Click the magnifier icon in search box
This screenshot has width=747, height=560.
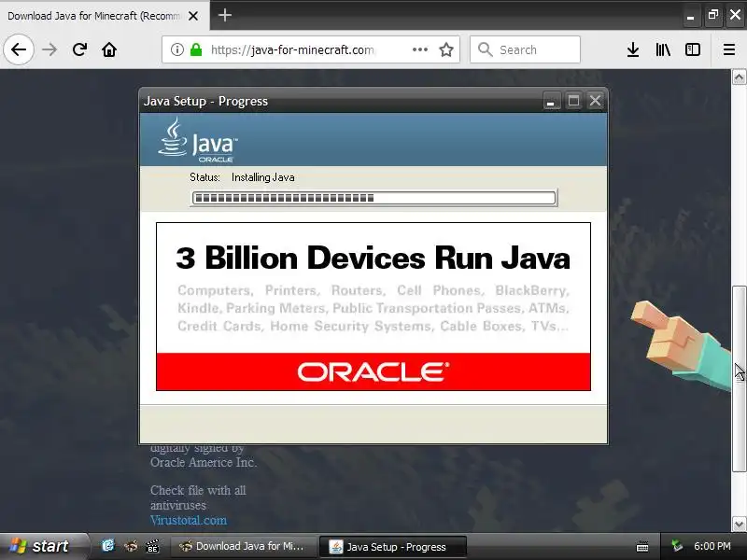coord(485,49)
